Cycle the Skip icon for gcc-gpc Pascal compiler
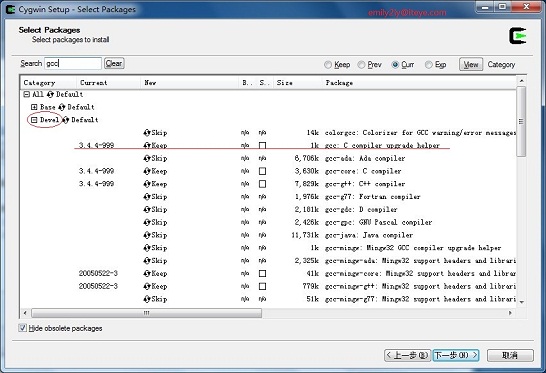546x373 pixels. tap(147, 222)
